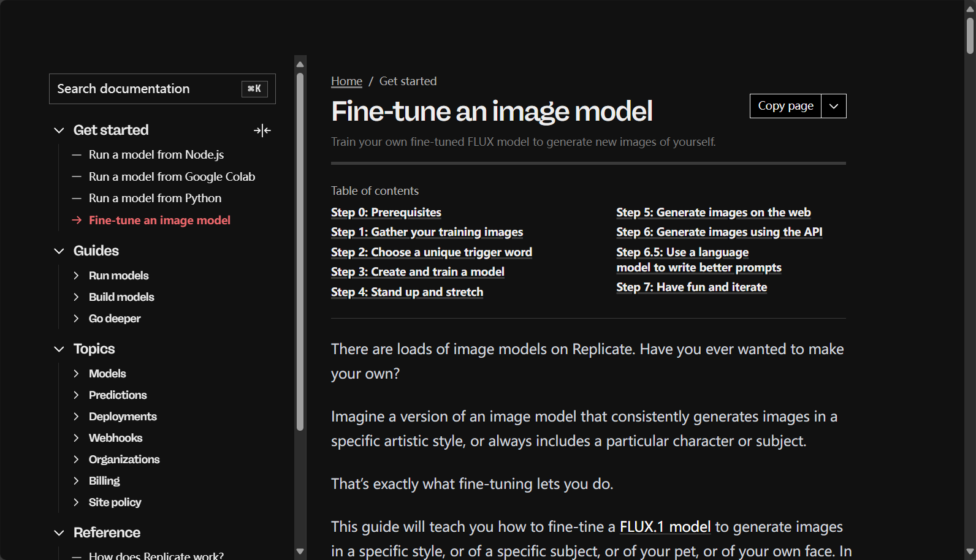Image resolution: width=976 pixels, height=560 pixels.
Task: Expand the Go deeper chevron
Action: pos(76,319)
